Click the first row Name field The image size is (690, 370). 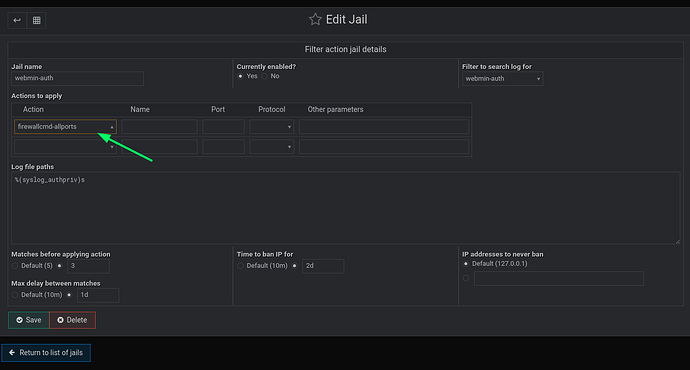(159, 127)
